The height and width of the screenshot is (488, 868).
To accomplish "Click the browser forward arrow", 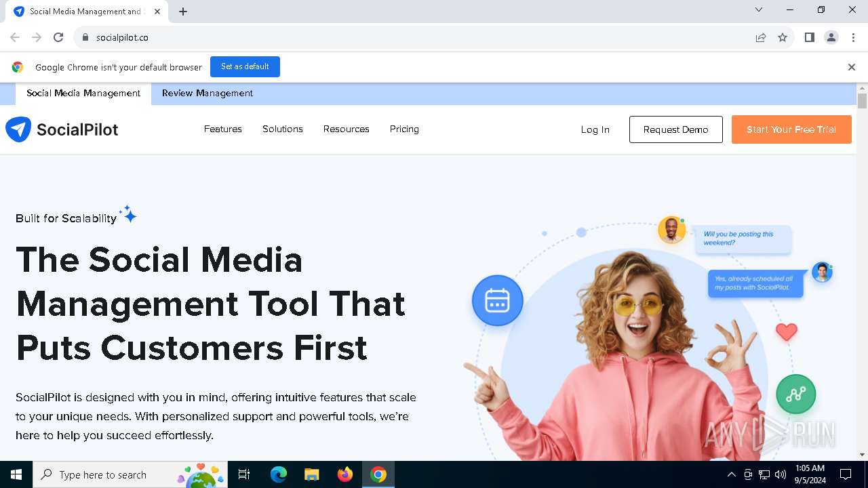I will point(37,37).
